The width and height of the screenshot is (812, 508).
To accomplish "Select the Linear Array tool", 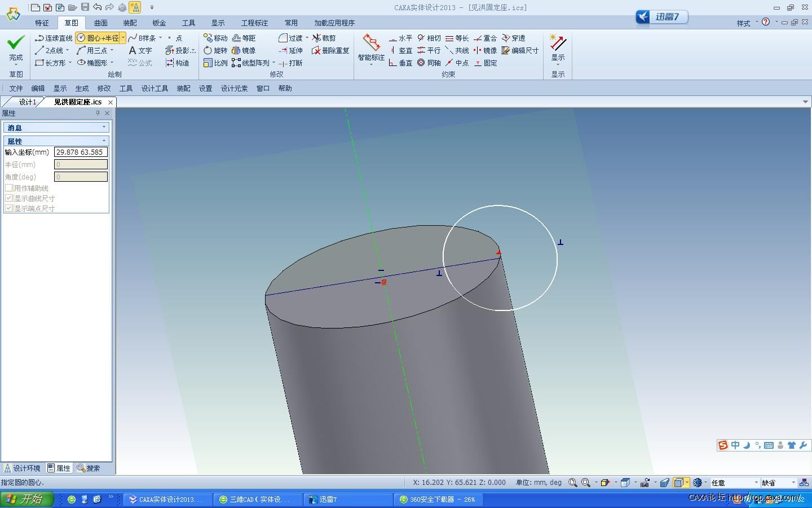I will [x=251, y=63].
